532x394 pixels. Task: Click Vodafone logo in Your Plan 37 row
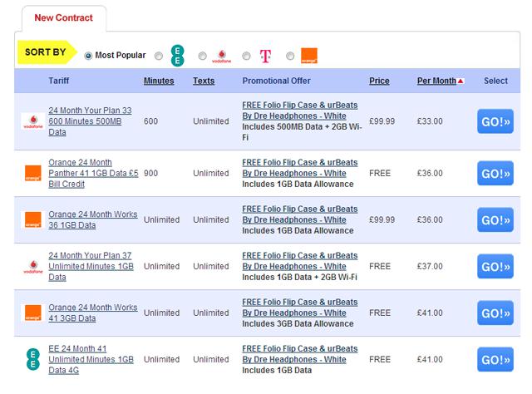[33, 267]
